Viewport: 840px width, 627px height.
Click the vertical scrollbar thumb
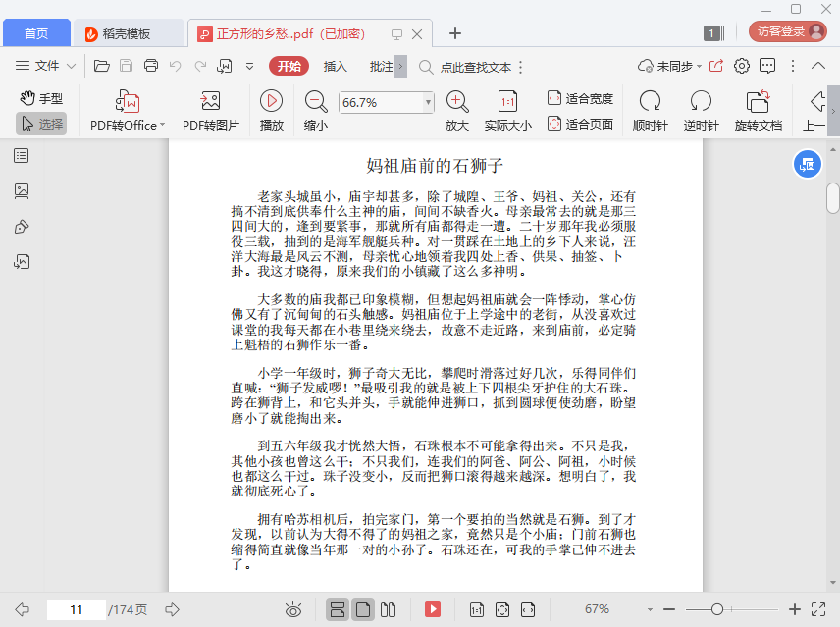(x=832, y=198)
